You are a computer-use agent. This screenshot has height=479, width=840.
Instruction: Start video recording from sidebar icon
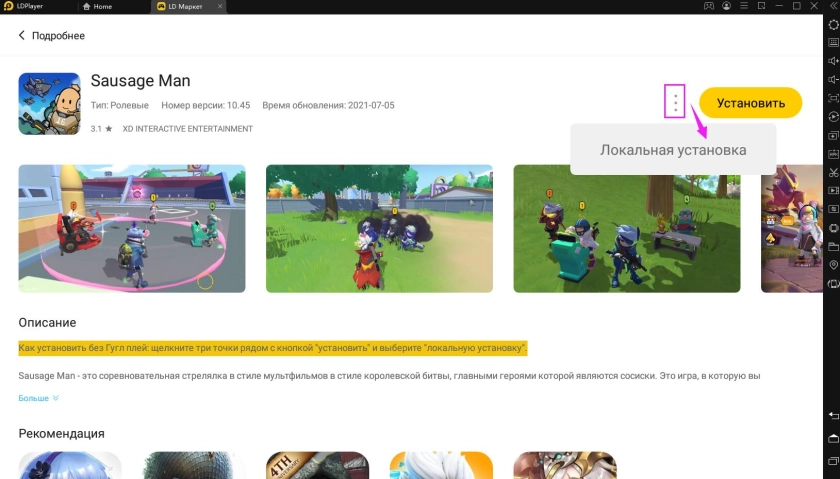[833, 191]
